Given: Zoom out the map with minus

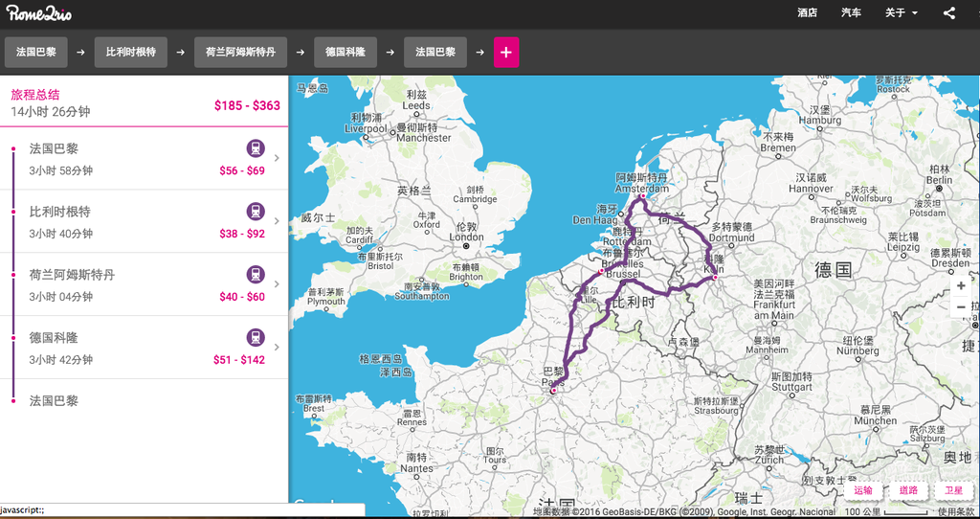Looking at the screenshot, I should coord(961,307).
